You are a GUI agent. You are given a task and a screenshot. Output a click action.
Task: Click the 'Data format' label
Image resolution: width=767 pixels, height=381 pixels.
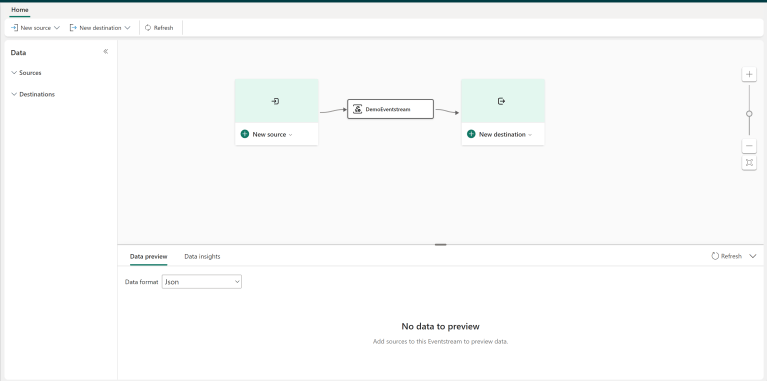click(x=141, y=282)
